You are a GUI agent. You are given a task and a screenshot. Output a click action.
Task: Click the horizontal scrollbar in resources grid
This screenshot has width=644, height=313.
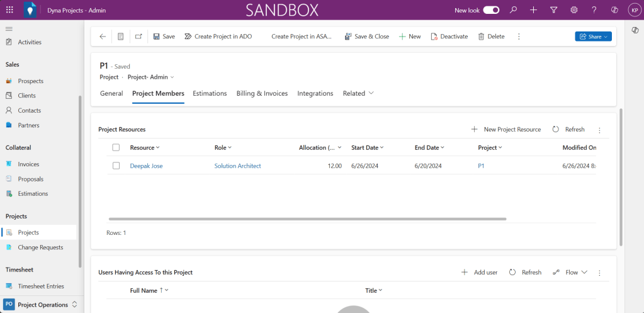point(307,219)
